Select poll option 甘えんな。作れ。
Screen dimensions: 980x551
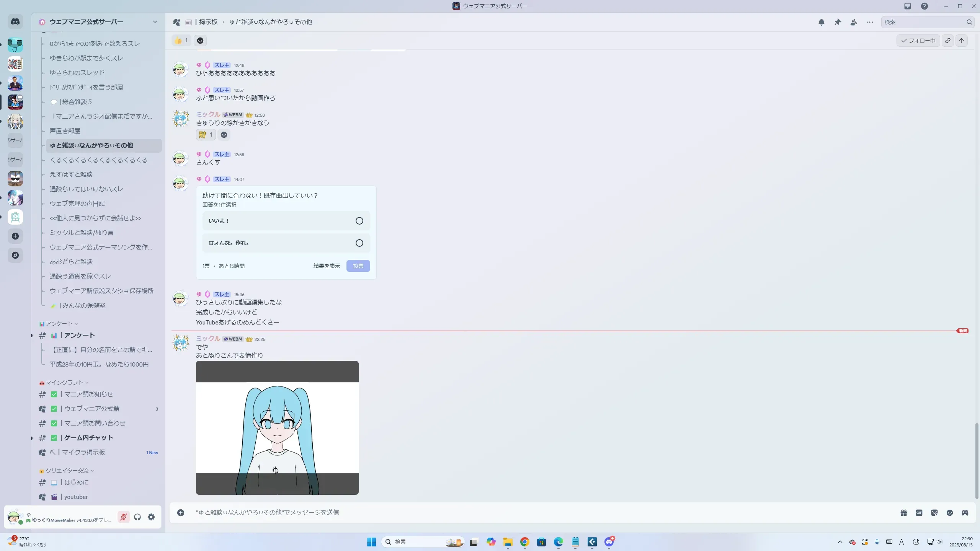coord(286,243)
